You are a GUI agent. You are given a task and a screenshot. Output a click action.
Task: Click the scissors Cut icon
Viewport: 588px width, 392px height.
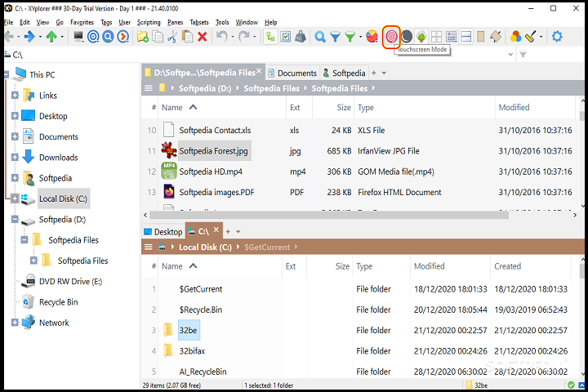point(172,37)
